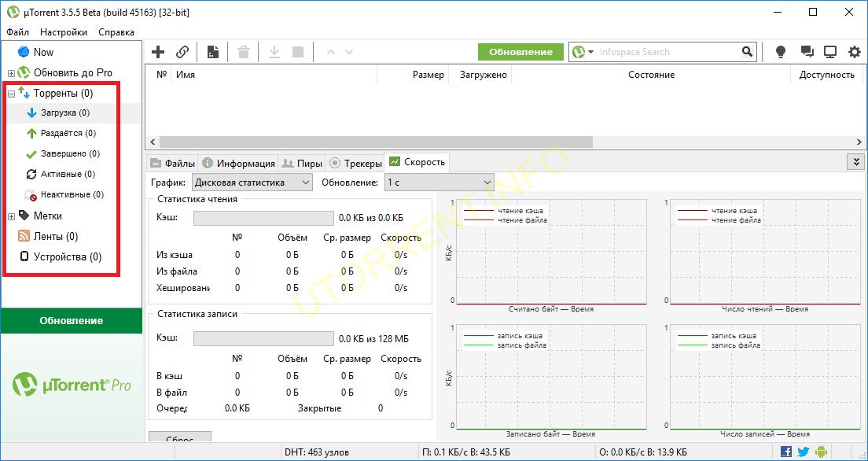Image resolution: width=868 pixels, height=461 pixels.
Task: Switch to the Пиры tab
Action: click(302, 163)
